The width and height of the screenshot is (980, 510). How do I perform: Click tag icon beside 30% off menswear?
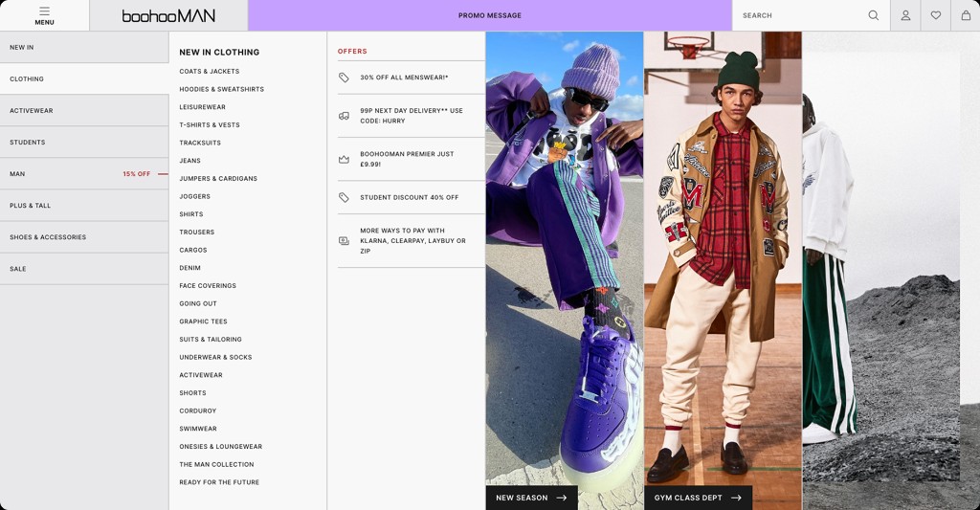coord(344,78)
